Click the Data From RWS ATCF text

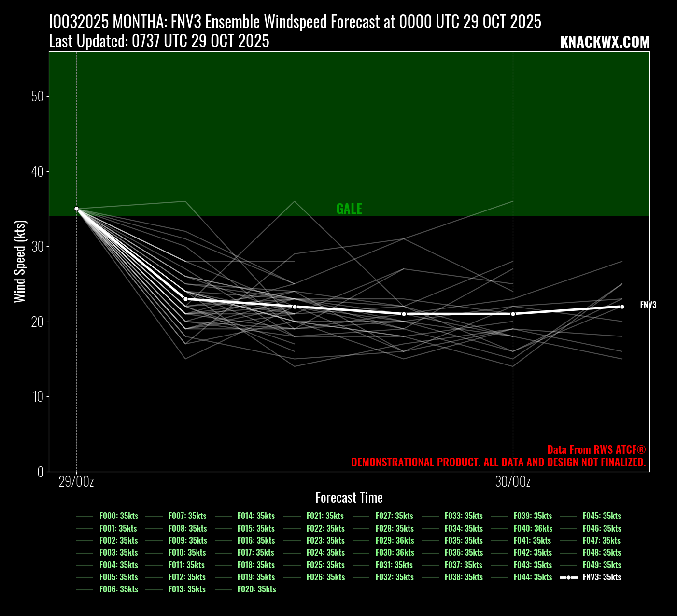596,449
